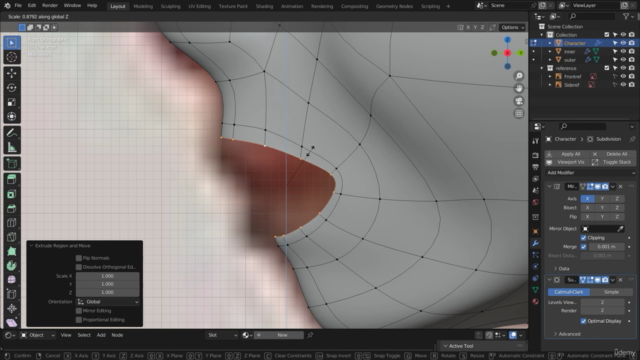Switch perspective/orthographic via grid icon
This screenshot has width=640, height=360.
click(x=519, y=113)
